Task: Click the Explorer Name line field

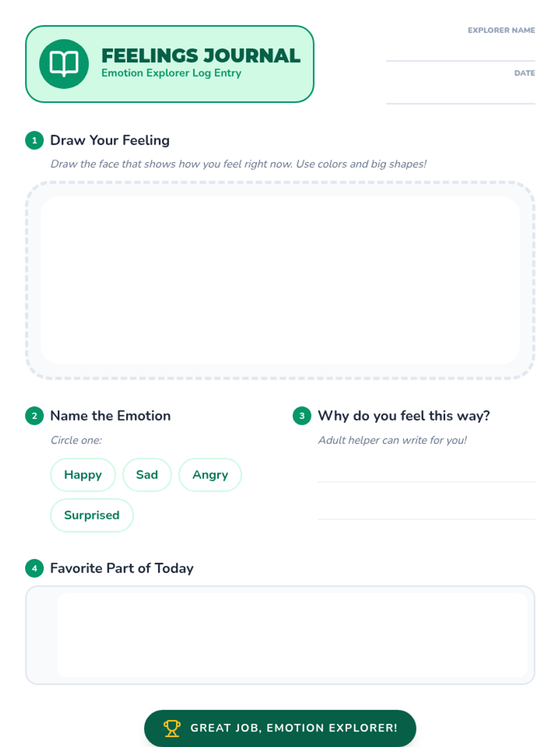Action: (461, 49)
